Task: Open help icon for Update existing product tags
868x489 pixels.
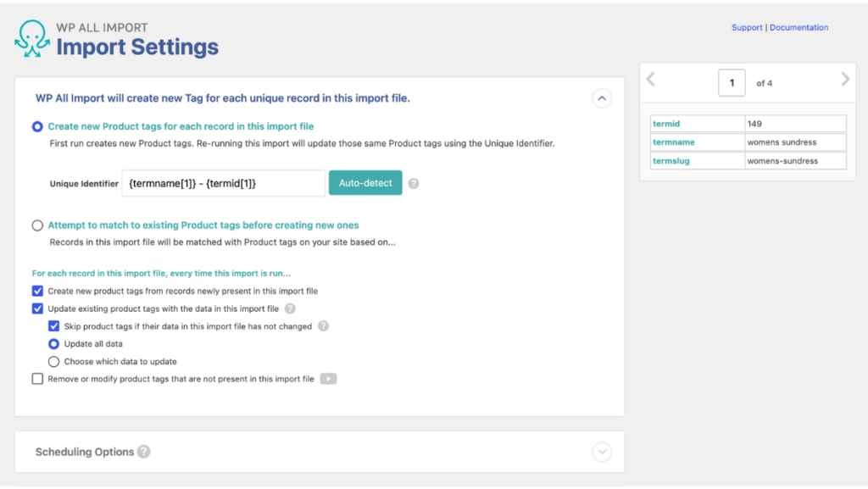Action: coord(290,308)
